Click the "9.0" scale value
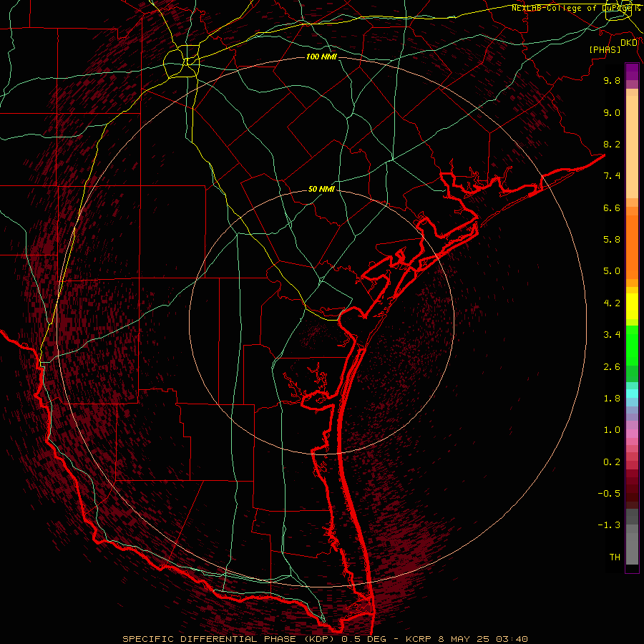 612,112
